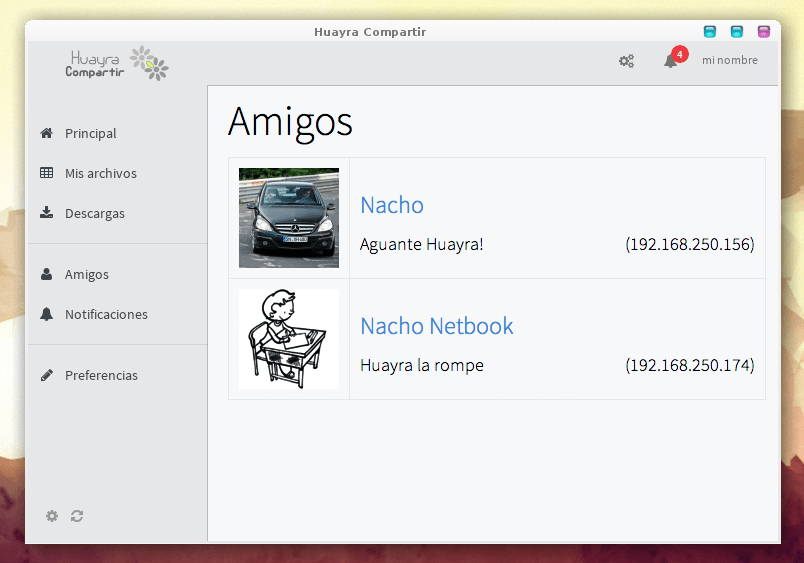Click the single gear icon at sidebar bottom
Viewport: 804px width, 563px height.
pos(52,516)
